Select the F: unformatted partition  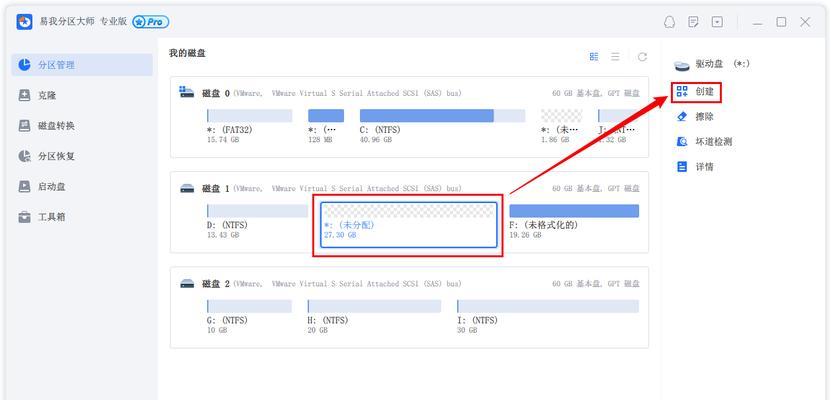pyautogui.click(x=574, y=220)
